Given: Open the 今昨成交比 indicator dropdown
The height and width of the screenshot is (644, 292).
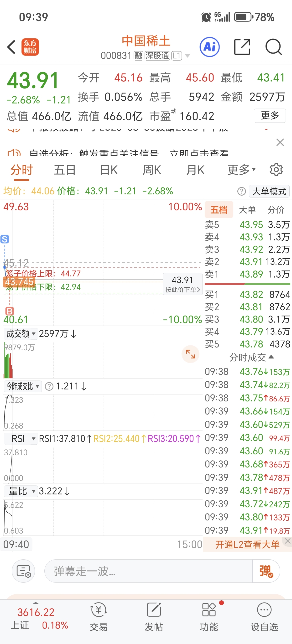Looking at the screenshot, I should (23, 386).
